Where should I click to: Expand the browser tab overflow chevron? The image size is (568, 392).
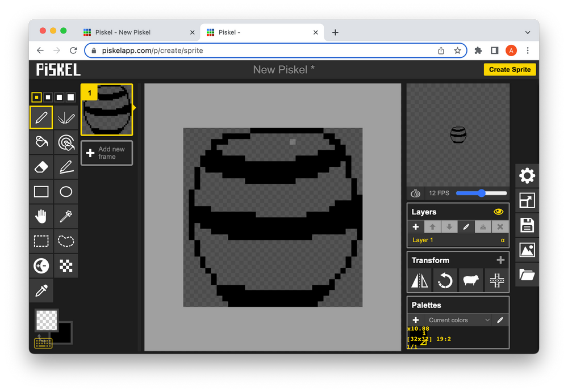pos(528,32)
